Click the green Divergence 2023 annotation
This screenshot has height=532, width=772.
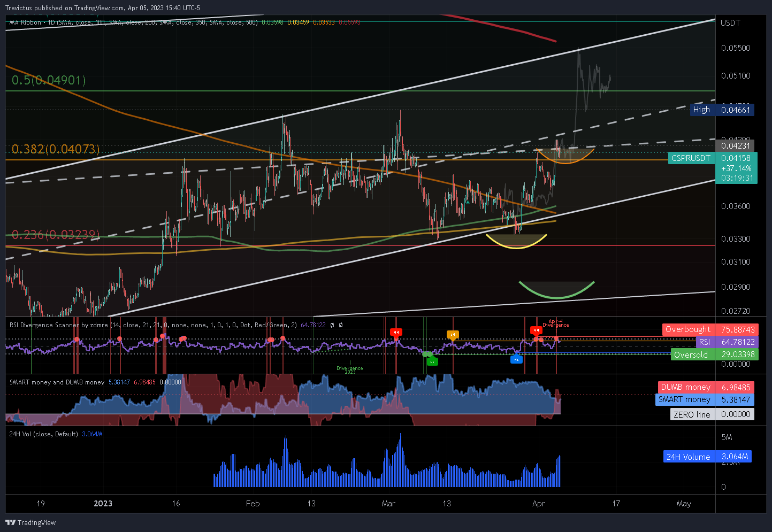350,369
